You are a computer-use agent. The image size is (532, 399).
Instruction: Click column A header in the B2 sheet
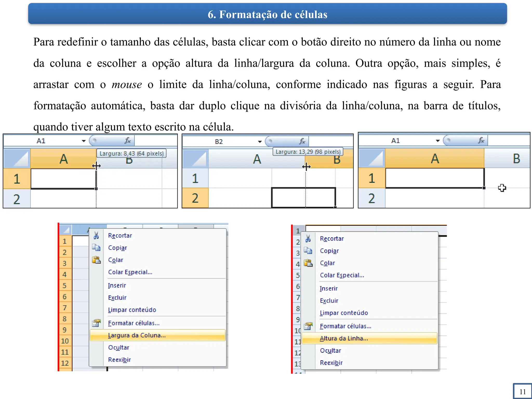(x=257, y=159)
